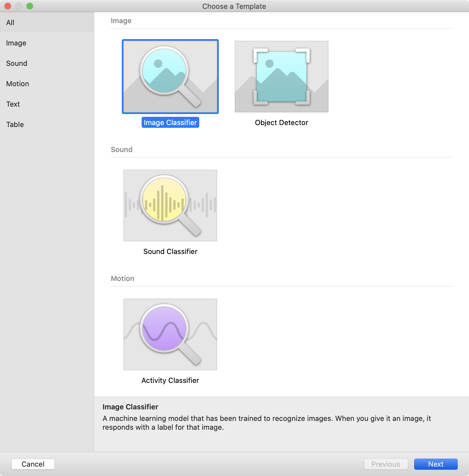Choose the Object Detector template icon
469x476 pixels.
(282, 77)
